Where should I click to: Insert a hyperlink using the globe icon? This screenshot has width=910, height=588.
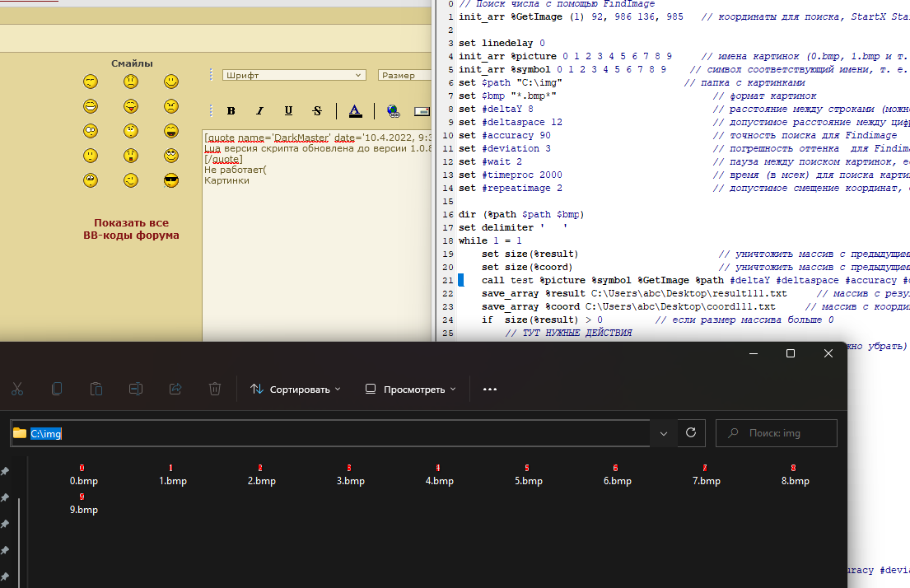pos(393,111)
